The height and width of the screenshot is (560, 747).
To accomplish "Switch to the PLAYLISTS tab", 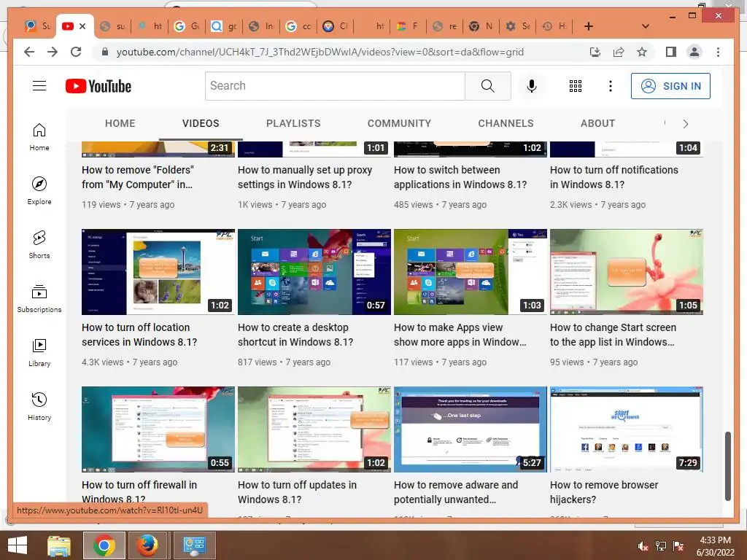I will pyautogui.click(x=293, y=123).
